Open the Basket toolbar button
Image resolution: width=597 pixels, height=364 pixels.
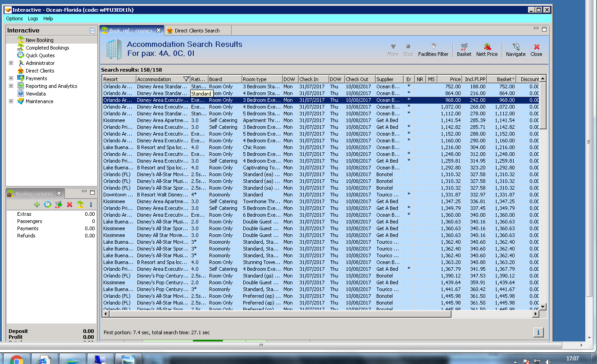coord(464,50)
